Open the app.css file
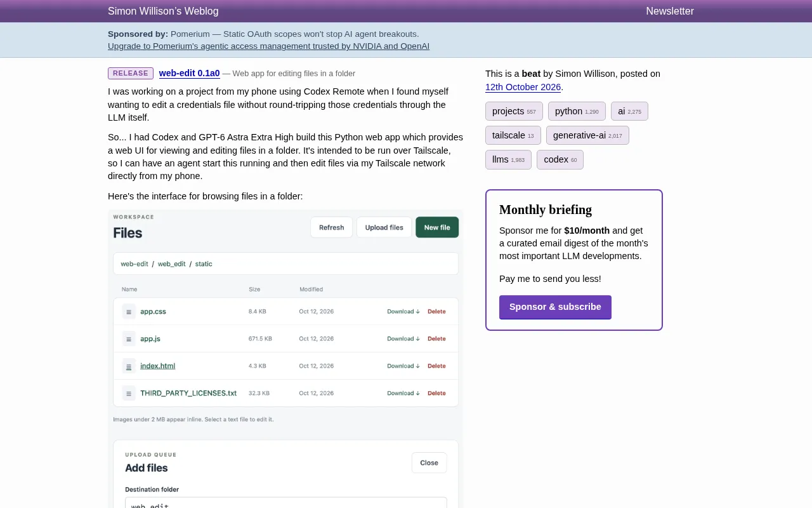Screen dimensions: 812x508 (153, 312)
